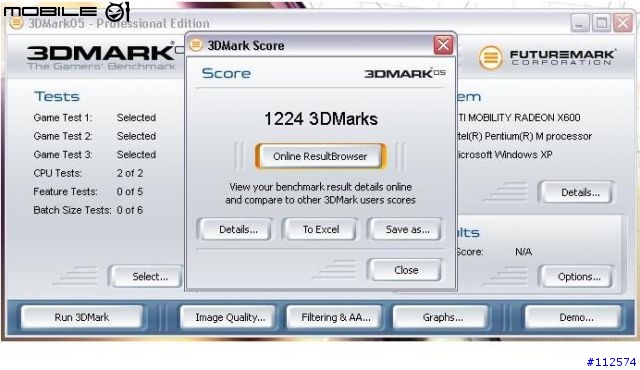Maximize the 3DMark05 main window
The height and width of the screenshot is (370, 640).
[601, 23]
